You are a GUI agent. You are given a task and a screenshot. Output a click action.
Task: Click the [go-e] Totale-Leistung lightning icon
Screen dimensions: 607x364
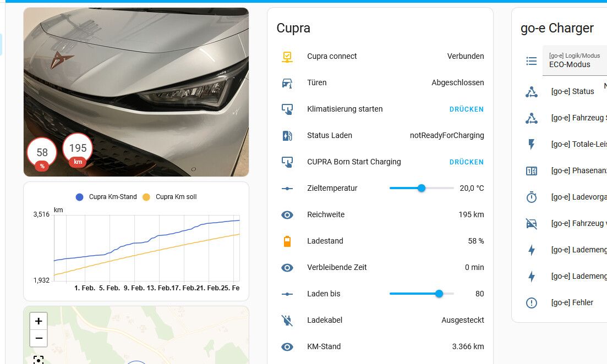click(x=532, y=144)
